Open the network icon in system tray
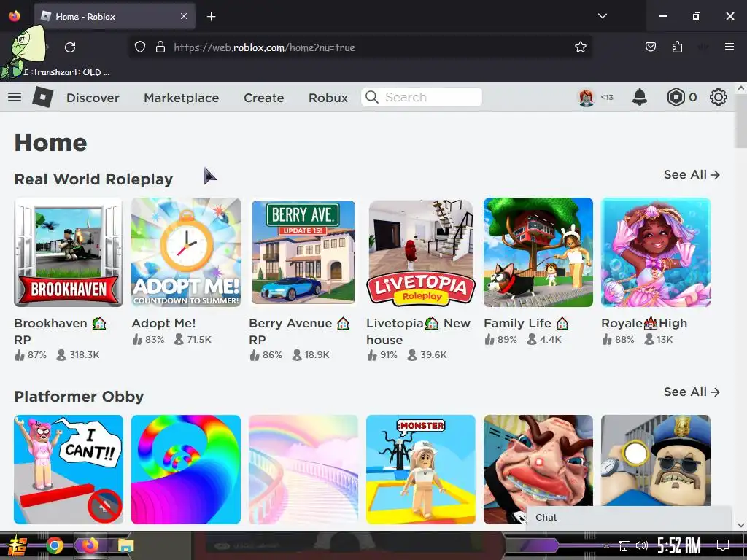 (x=624, y=545)
